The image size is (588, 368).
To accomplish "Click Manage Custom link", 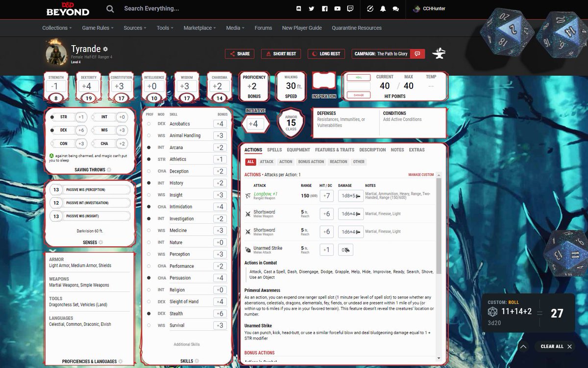I will click(421, 175).
